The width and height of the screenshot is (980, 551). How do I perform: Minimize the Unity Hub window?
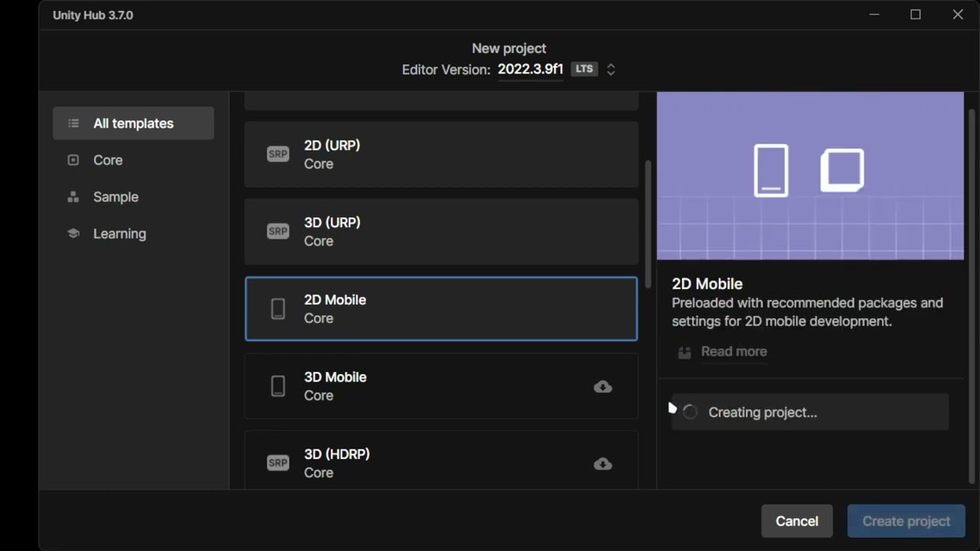(874, 15)
